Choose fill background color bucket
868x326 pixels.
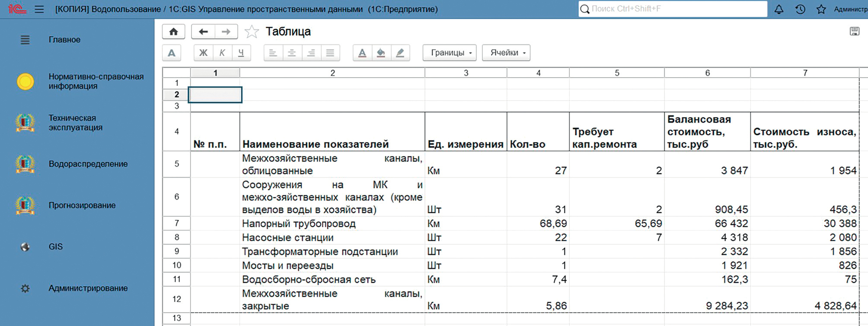(381, 53)
